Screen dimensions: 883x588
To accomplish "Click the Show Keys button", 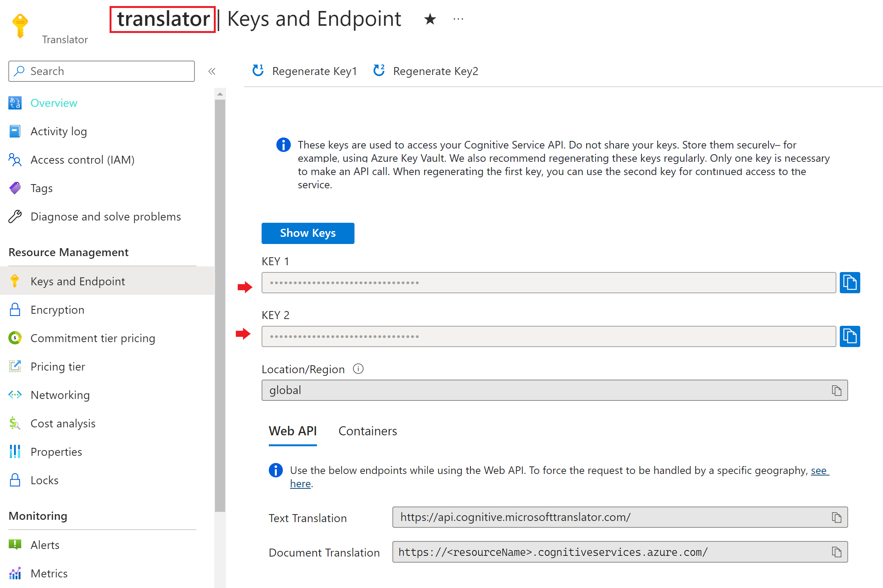I will [x=307, y=232].
